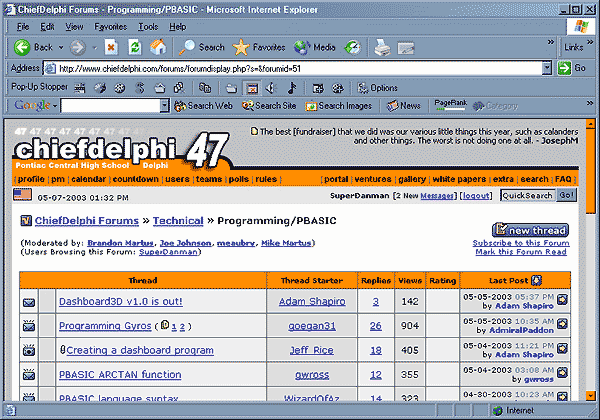Open PBASIC ARCTAN function thread
Image resolution: width=600 pixels, height=420 pixels.
120,374
